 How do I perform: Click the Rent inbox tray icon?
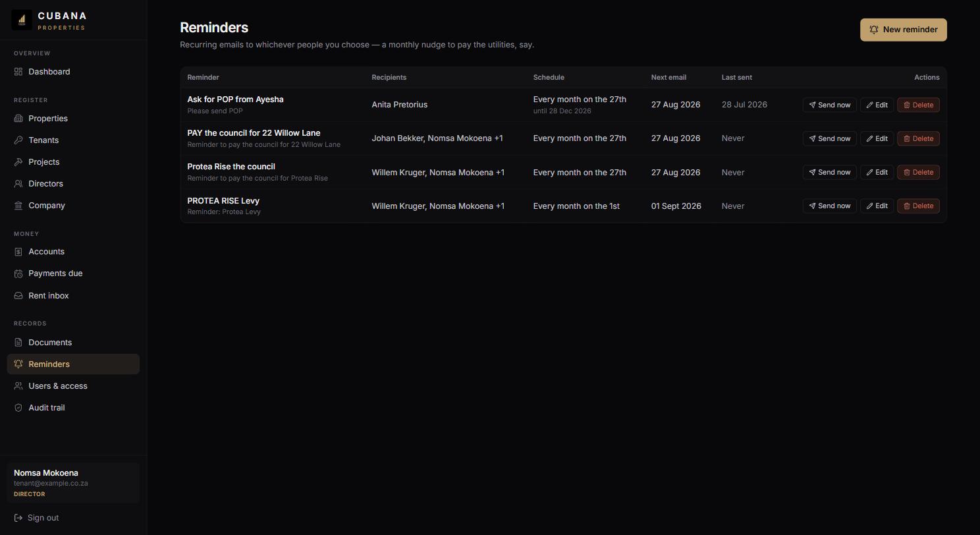point(18,296)
